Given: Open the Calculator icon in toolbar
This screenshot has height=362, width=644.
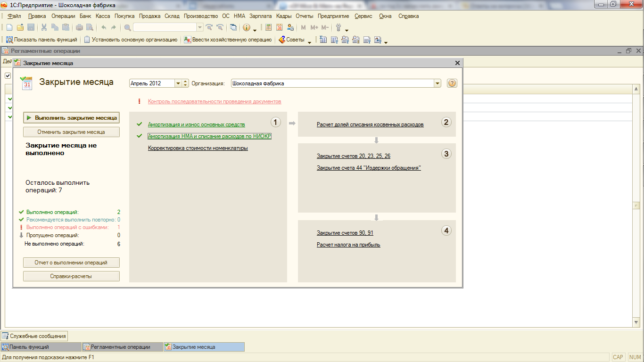Looking at the screenshot, I should (x=268, y=27).
